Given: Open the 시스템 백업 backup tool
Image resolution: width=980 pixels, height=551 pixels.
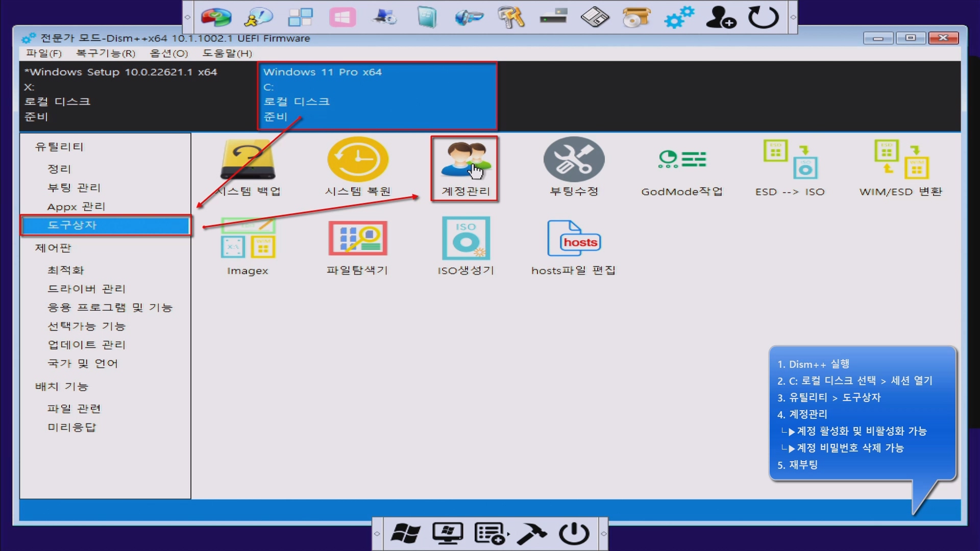Looking at the screenshot, I should tap(248, 167).
